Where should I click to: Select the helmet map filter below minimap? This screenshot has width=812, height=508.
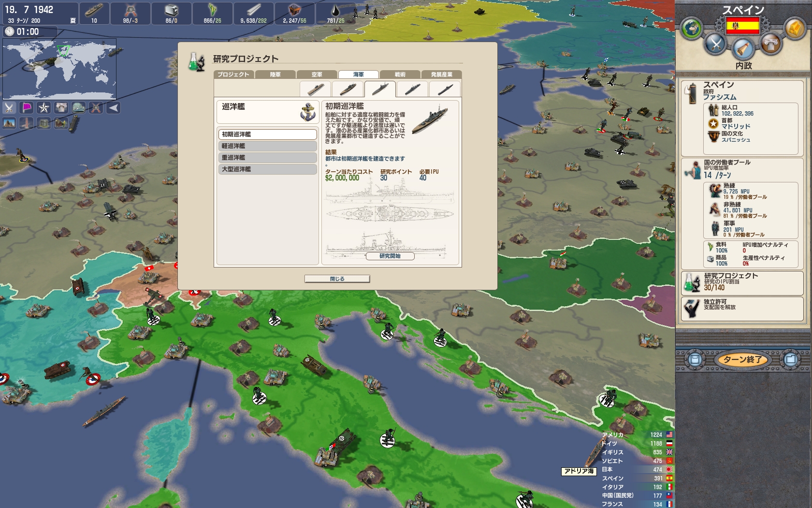96,108
